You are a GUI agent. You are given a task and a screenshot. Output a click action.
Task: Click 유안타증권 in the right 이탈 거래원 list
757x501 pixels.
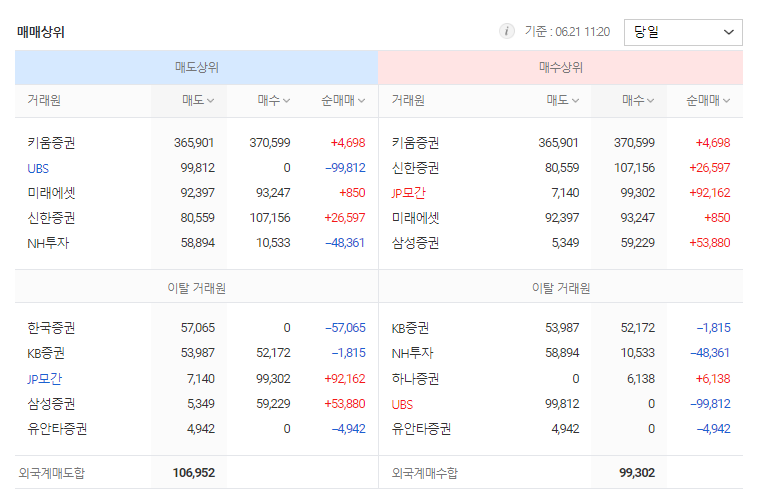point(421,429)
